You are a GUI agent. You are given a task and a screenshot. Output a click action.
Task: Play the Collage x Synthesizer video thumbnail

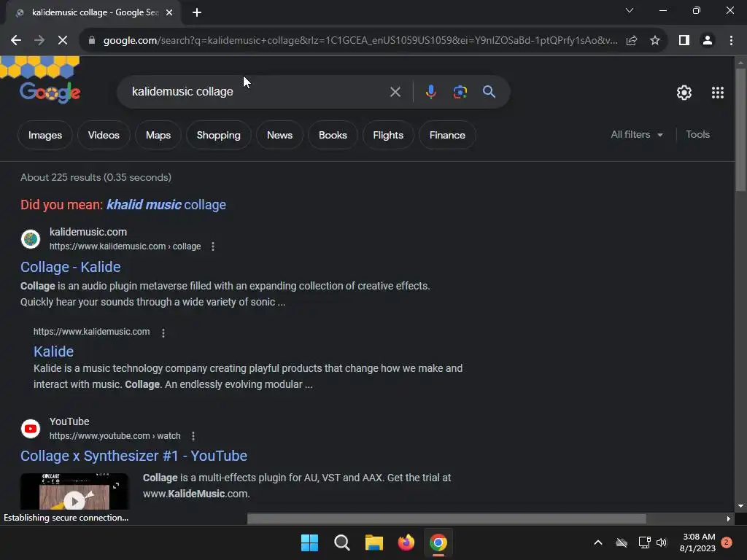click(74, 491)
